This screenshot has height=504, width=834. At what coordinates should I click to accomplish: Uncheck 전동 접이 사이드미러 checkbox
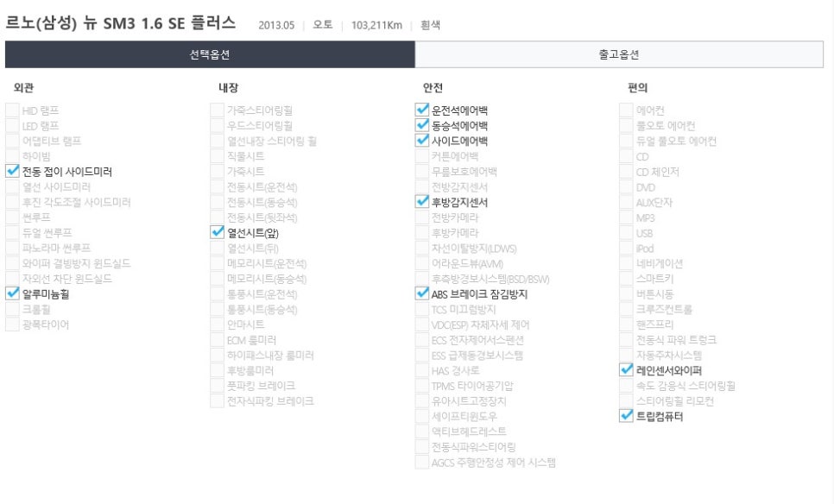[12, 171]
